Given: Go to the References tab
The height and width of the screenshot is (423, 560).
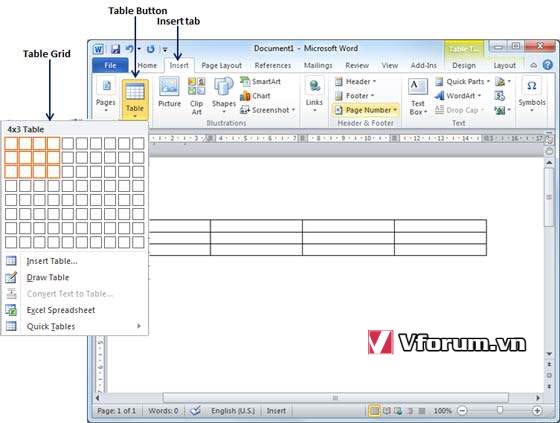Looking at the screenshot, I should tap(273, 65).
